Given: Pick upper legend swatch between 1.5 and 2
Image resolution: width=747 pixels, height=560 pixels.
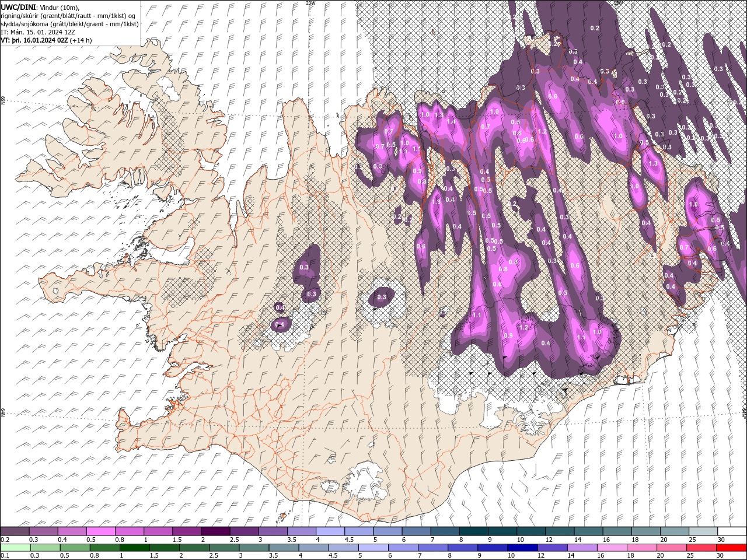Looking at the screenshot, I should click(x=187, y=531).
